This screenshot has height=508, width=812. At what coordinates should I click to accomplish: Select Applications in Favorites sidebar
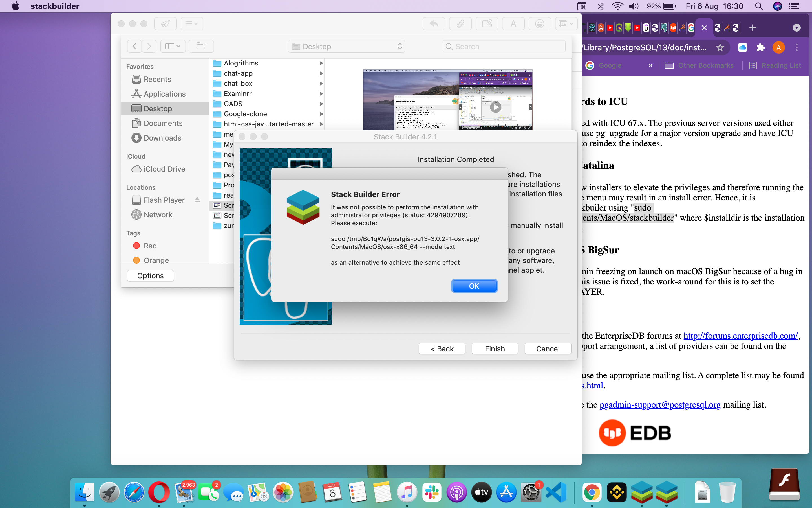164,94
